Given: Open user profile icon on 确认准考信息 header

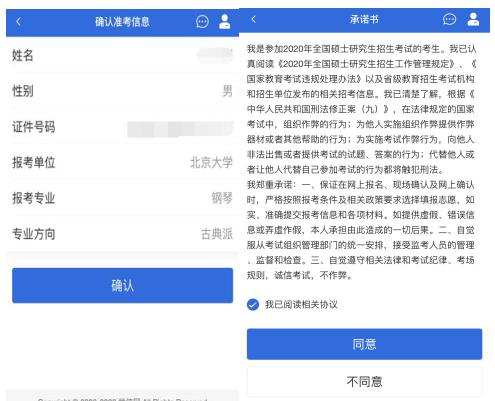Looking at the screenshot, I should tap(224, 22).
